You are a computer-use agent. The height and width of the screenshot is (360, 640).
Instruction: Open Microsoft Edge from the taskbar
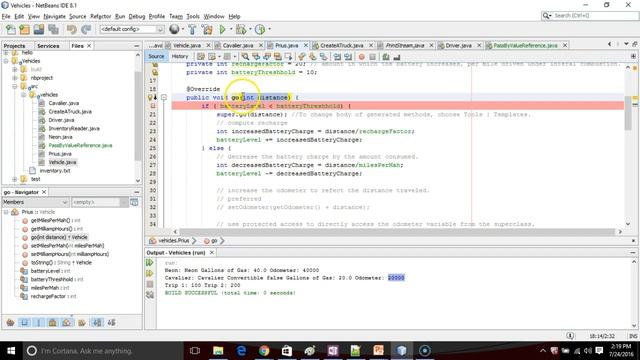[x=241, y=351]
